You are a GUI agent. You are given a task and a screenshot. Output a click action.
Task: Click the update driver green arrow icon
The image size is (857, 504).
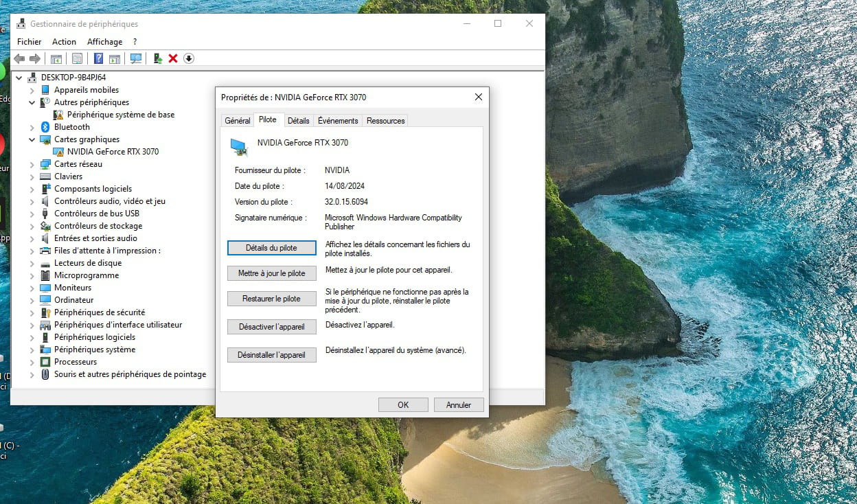pyautogui.click(x=158, y=59)
